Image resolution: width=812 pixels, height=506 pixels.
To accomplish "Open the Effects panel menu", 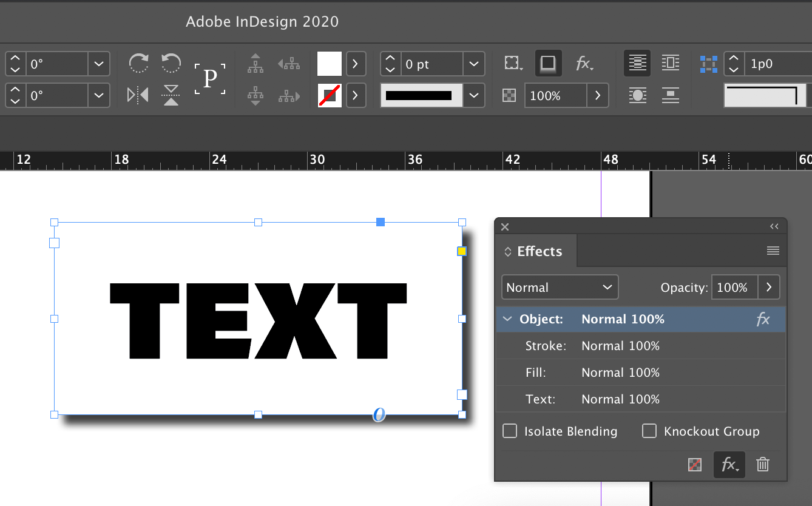I will [x=773, y=250].
